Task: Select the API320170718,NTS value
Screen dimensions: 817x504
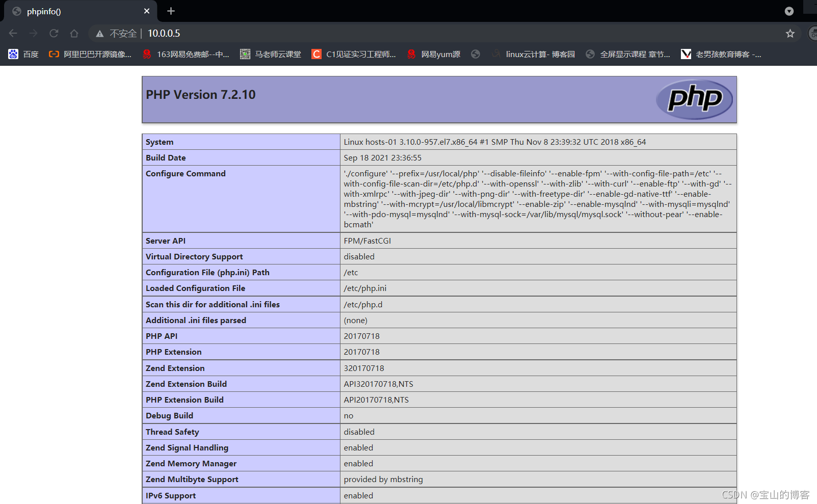Action: pyautogui.click(x=378, y=384)
